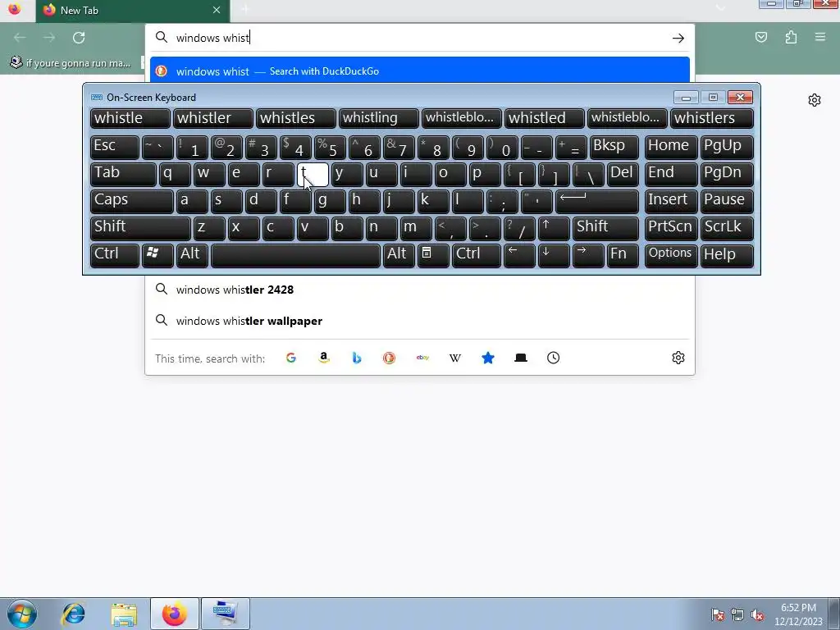Click the up arrow key on keyboard
The image size is (840, 630).
click(x=554, y=228)
